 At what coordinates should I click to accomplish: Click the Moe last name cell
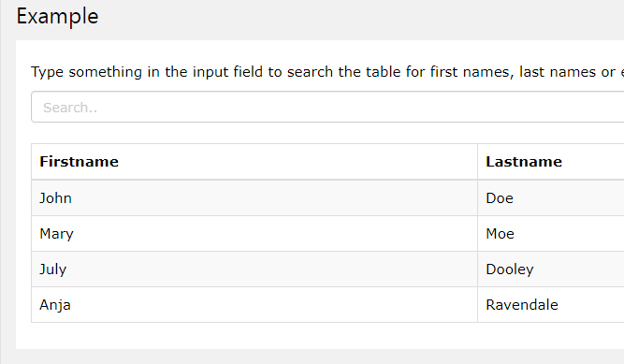click(551, 234)
